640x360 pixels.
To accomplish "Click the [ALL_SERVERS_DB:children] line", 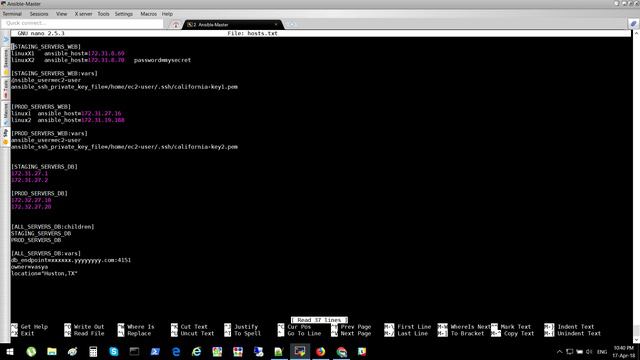I will [x=53, y=227].
